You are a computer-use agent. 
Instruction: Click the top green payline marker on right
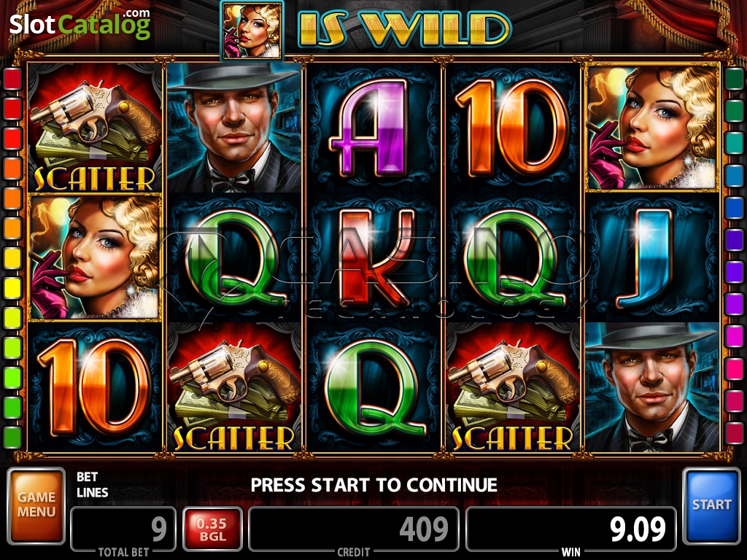(x=734, y=79)
